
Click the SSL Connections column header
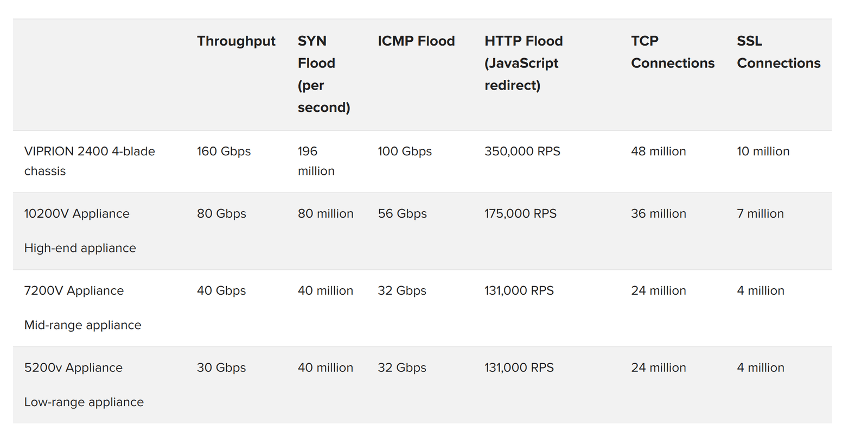point(778,52)
